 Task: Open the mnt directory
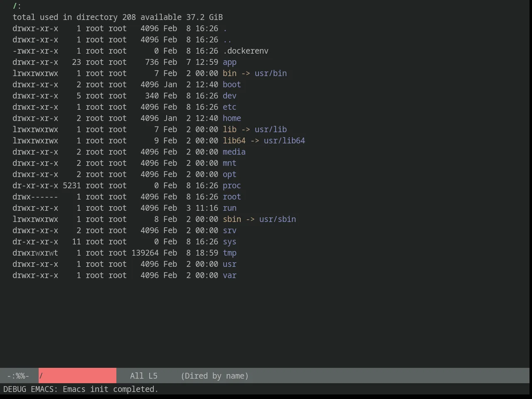229,163
